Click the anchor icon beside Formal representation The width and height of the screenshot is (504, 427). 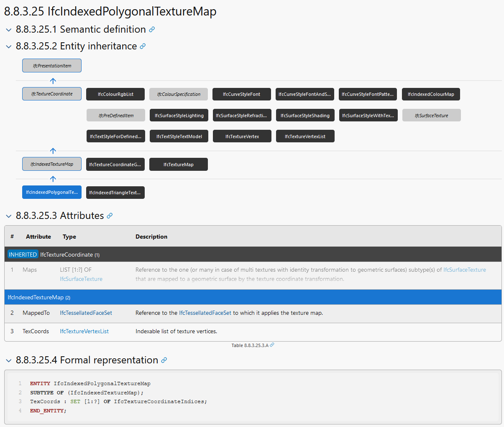(164, 360)
